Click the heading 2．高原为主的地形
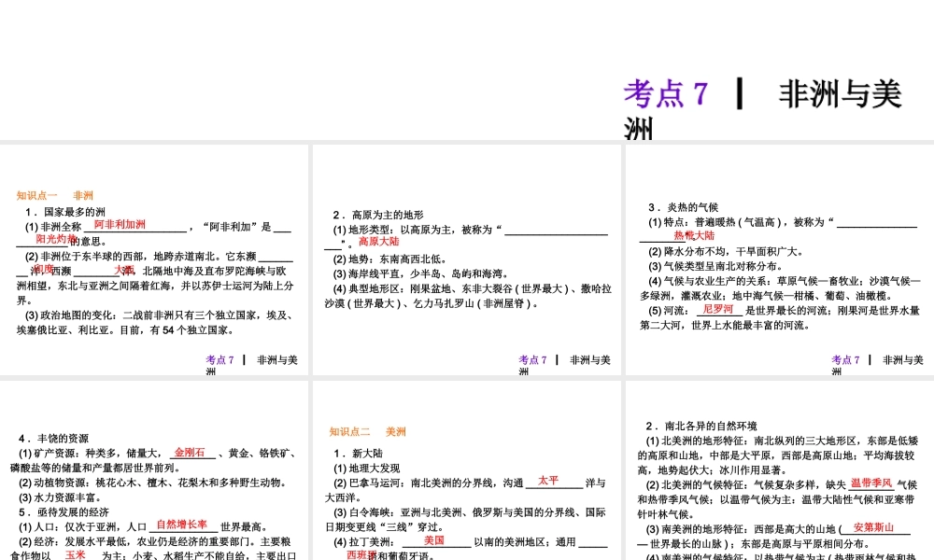934x560 pixels. [378, 215]
